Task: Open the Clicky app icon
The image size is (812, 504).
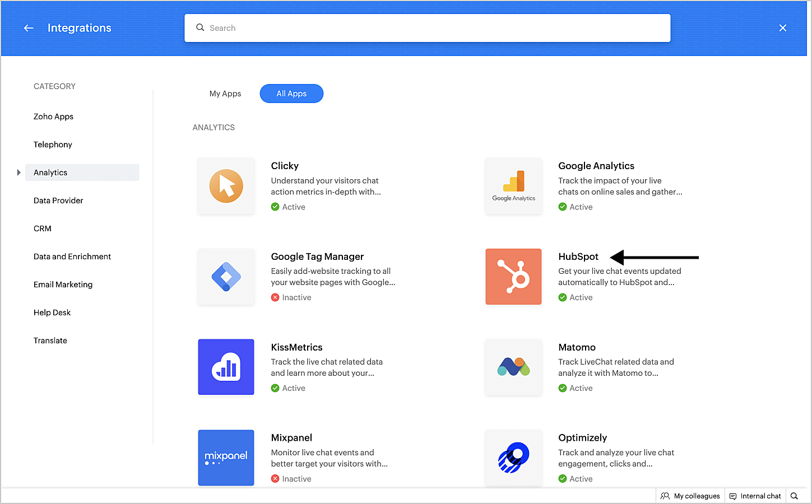Action: pos(226,186)
